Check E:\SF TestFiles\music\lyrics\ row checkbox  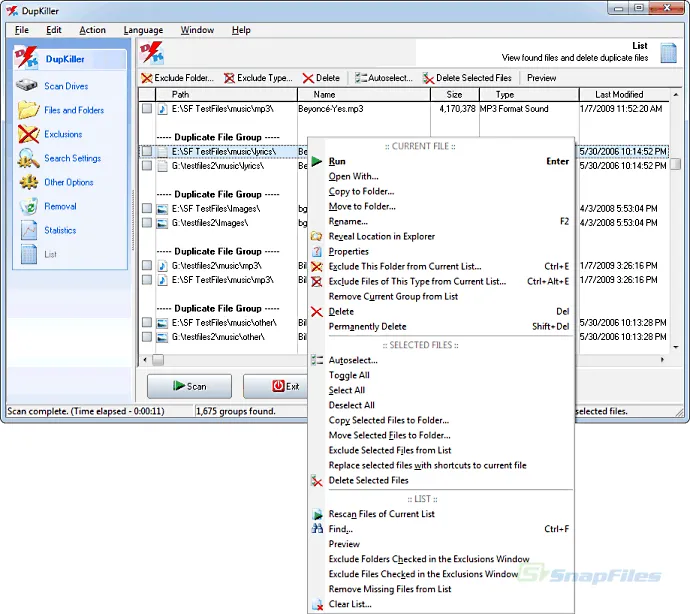pos(147,151)
